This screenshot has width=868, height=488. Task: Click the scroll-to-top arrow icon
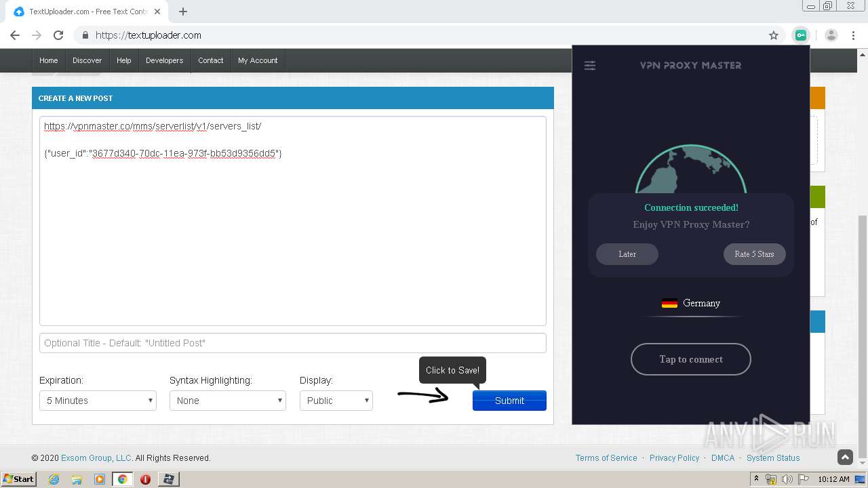pyautogui.click(x=845, y=457)
